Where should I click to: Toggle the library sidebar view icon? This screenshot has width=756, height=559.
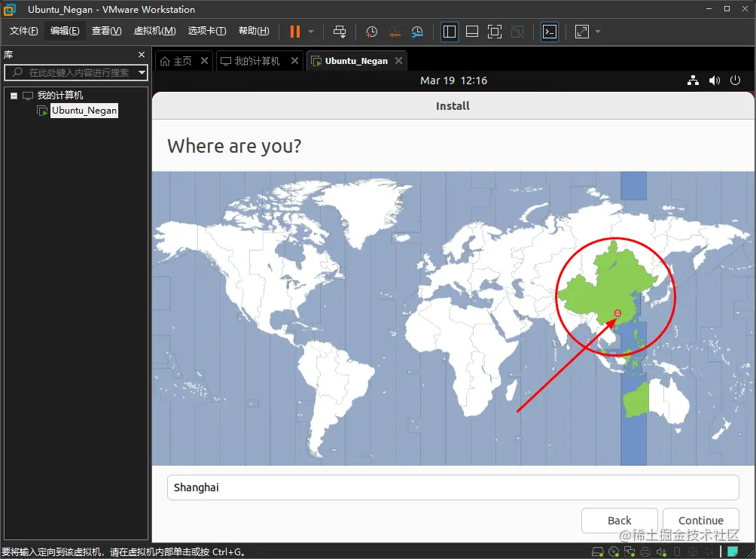[450, 32]
